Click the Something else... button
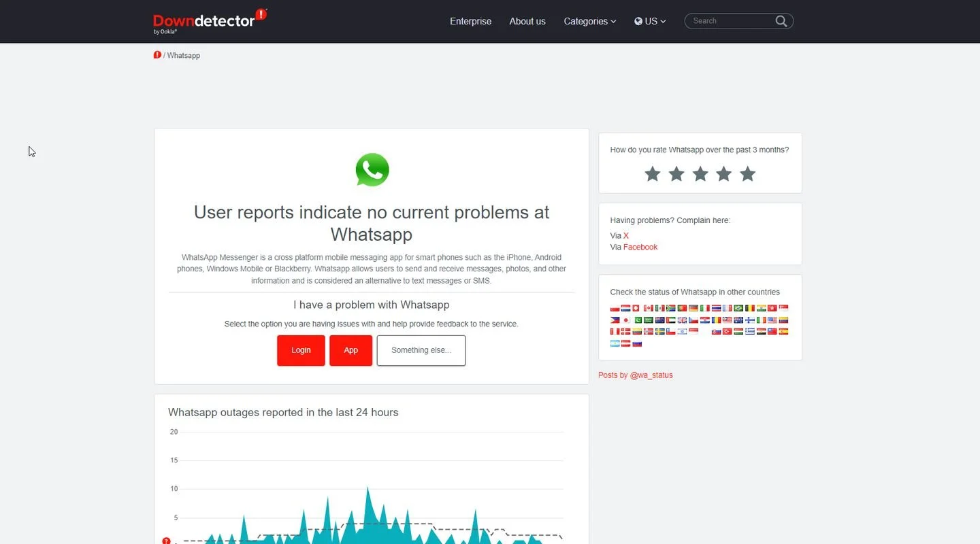 [421, 350]
